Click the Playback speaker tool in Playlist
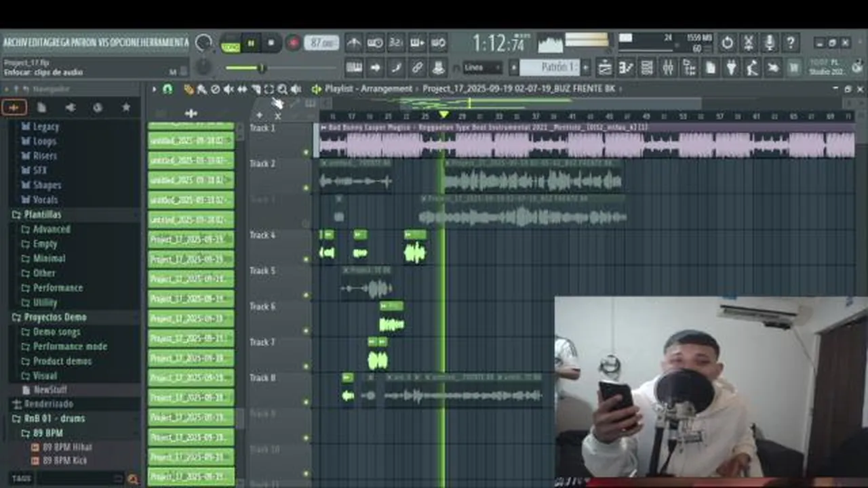The image size is (868, 488). (x=296, y=89)
